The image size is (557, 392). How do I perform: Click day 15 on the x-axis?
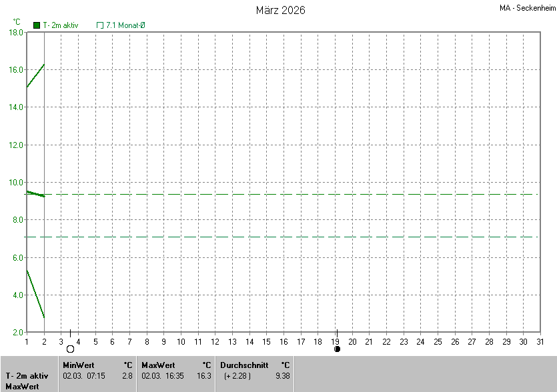pyautogui.click(x=266, y=341)
